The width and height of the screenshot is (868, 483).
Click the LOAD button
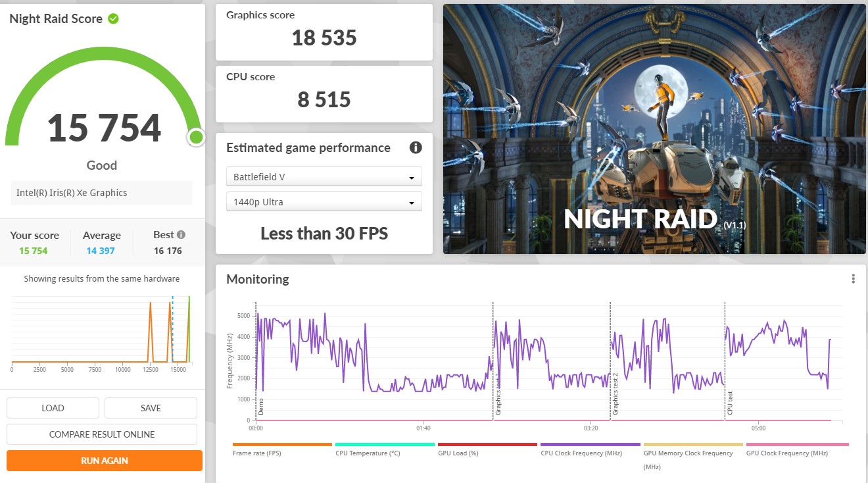click(53, 408)
